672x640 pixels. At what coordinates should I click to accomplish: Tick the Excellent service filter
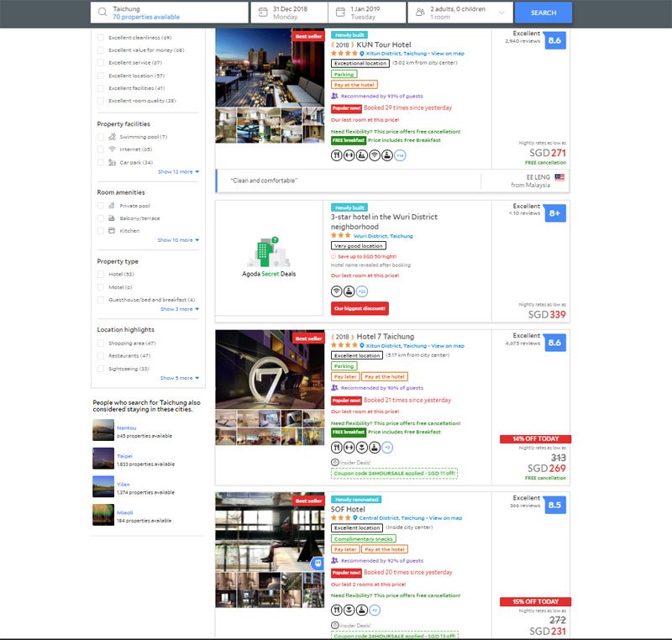pos(100,62)
